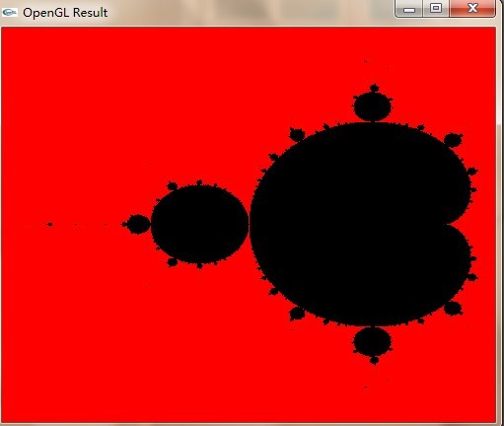
Task: Click the round black bulb above the cardioid
Action: [x=373, y=106]
